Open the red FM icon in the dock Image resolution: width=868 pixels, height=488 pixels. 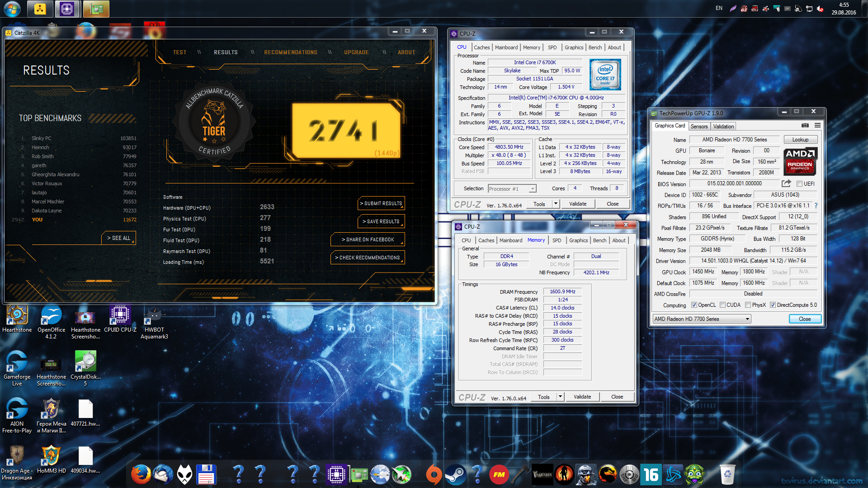(499, 474)
